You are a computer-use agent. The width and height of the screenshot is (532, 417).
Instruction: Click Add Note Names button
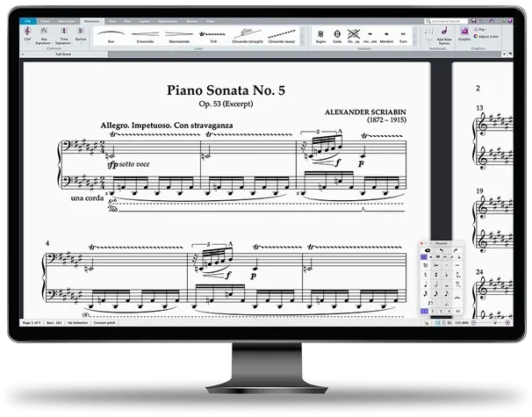point(444,36)
